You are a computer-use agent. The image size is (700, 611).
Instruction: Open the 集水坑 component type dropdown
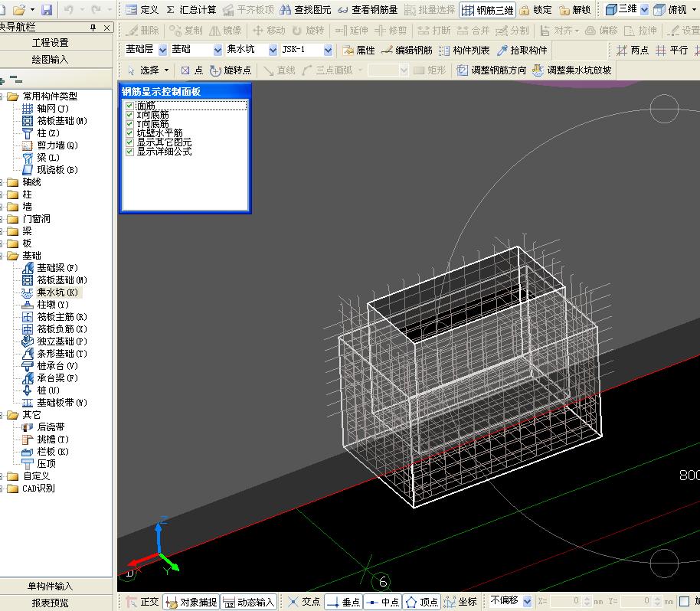(273, 50)
